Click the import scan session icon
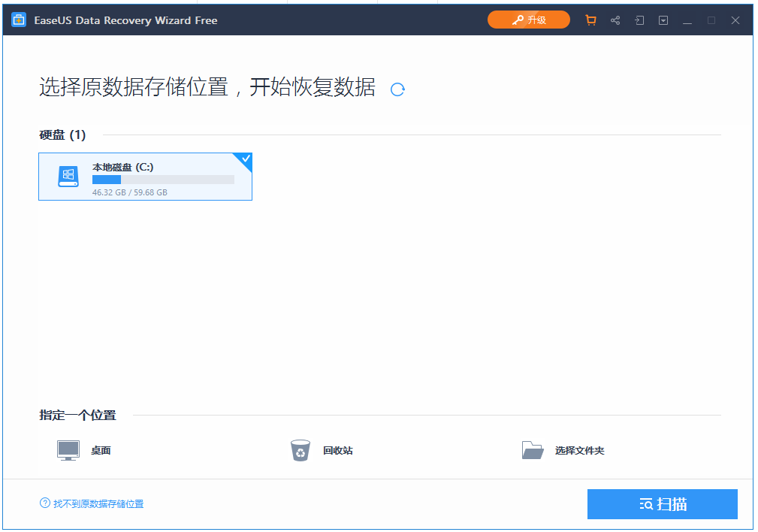 tap(639, 20)
